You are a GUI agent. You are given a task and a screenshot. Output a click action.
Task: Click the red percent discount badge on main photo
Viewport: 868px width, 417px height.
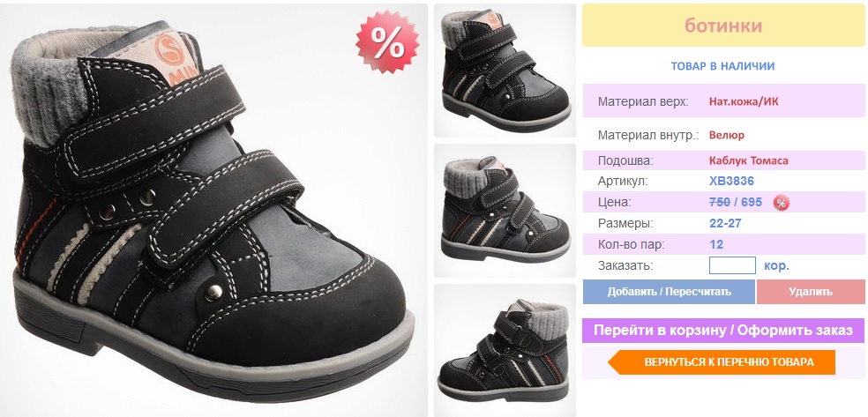click(x=387, y=41)
